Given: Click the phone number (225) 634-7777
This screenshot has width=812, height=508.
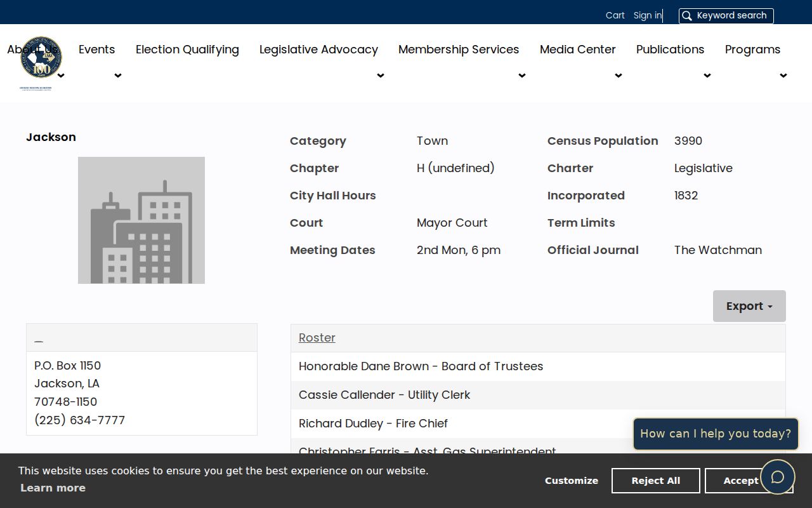Looking at the screenshot, I should click(79, 420).
